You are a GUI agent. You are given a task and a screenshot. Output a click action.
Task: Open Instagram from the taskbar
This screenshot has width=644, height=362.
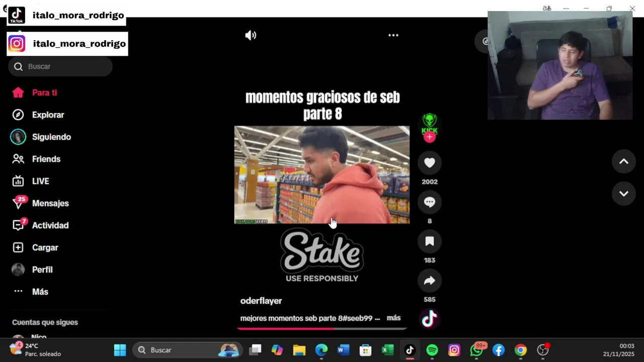(x=454, y=350)
